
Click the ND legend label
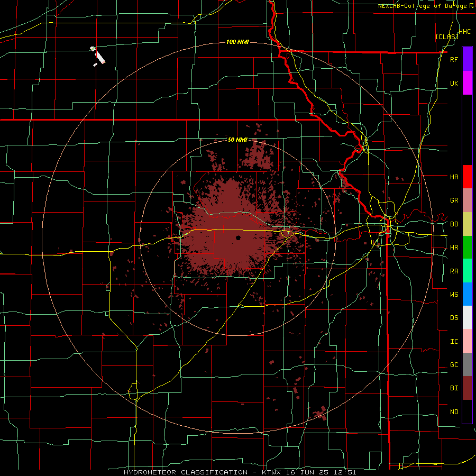[454, 412]
